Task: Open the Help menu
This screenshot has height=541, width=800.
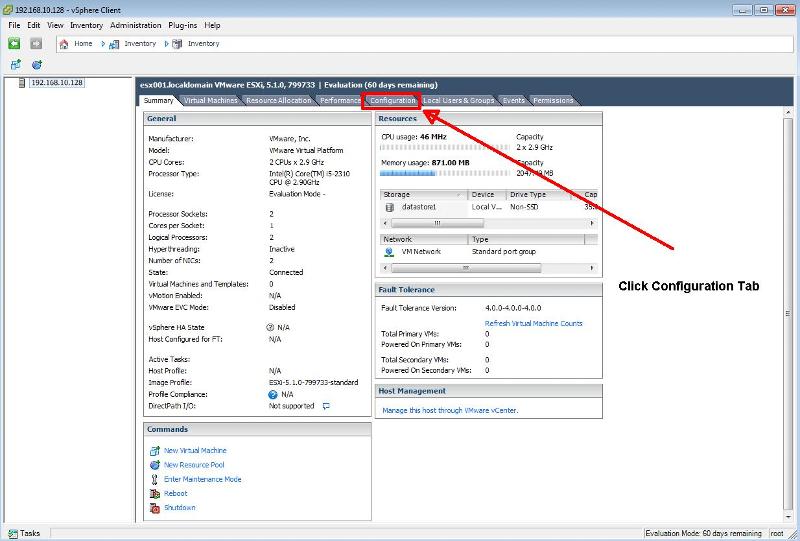Action: [212, 25]
